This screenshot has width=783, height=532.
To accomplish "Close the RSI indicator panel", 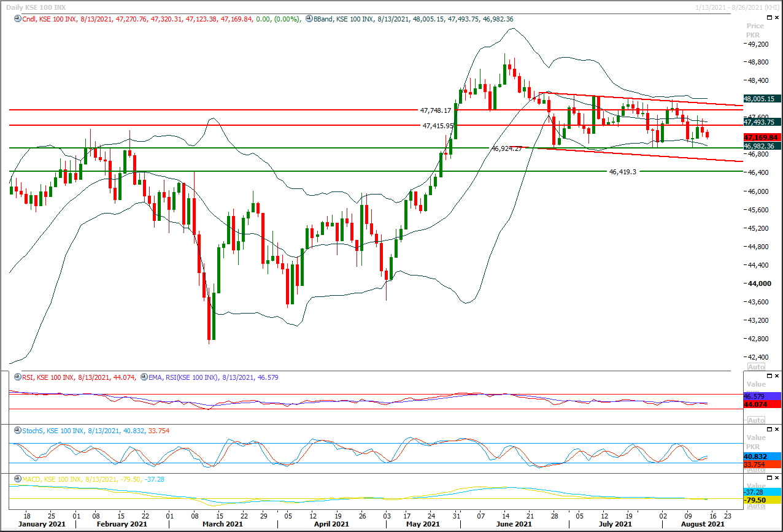I will tap(778, 376).
